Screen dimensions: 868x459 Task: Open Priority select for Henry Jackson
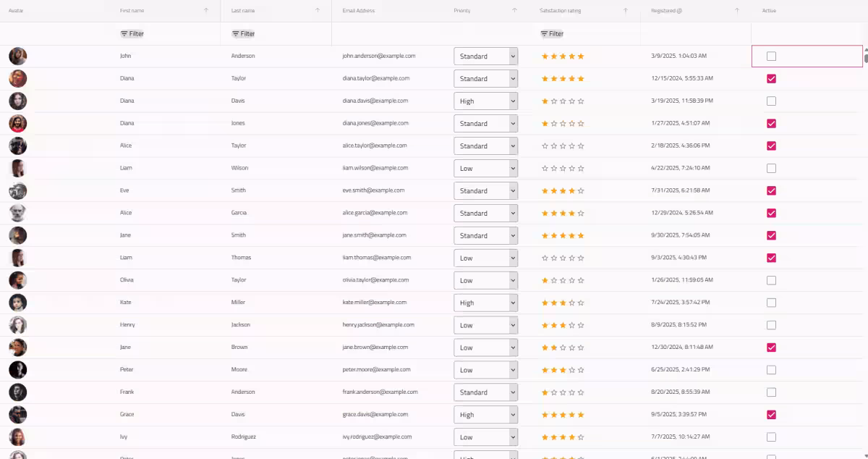tap(485, 325)
